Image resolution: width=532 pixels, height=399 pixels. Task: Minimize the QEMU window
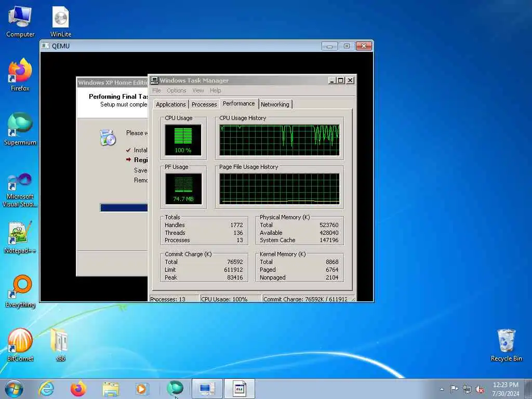tap(329, 46)
